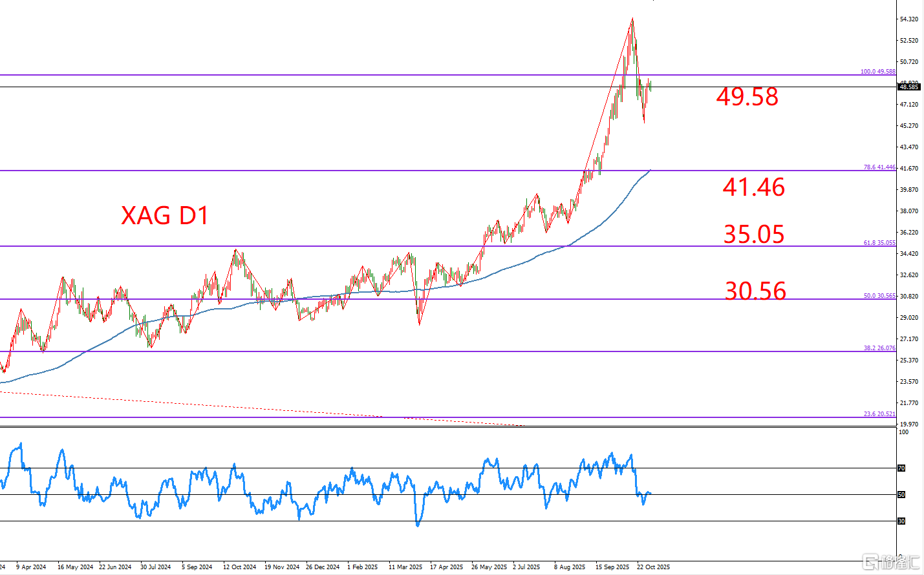Click the 61.8 35.055 Fibonacci label
The height and width of the screenshot is (575, 924).
879,243
